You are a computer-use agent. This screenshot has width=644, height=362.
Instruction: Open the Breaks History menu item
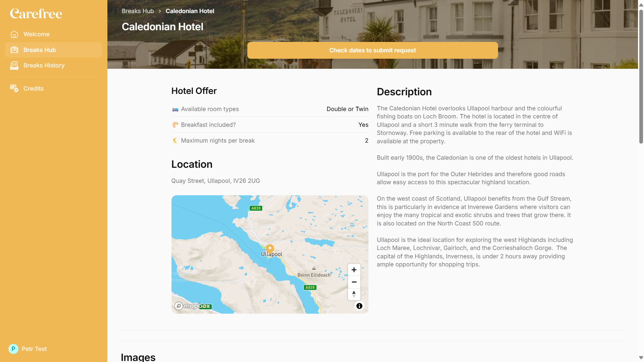(54, 65)
